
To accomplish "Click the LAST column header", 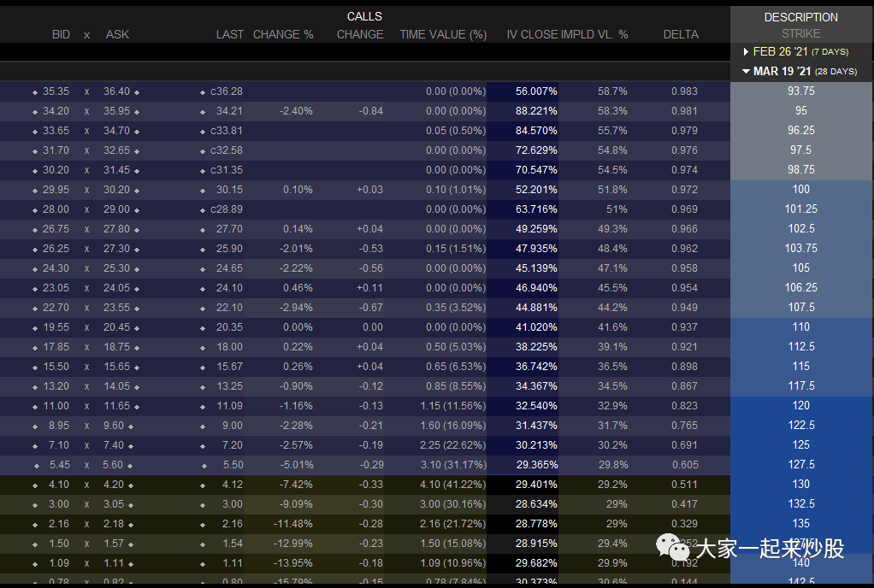I will tap(230, 34).
